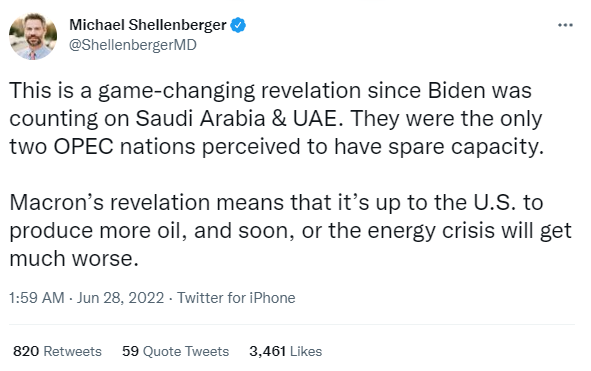The width and height of the screenshot is (591, 371).
Task: View the 3,461 Likes list
Action: coord(286,351)
